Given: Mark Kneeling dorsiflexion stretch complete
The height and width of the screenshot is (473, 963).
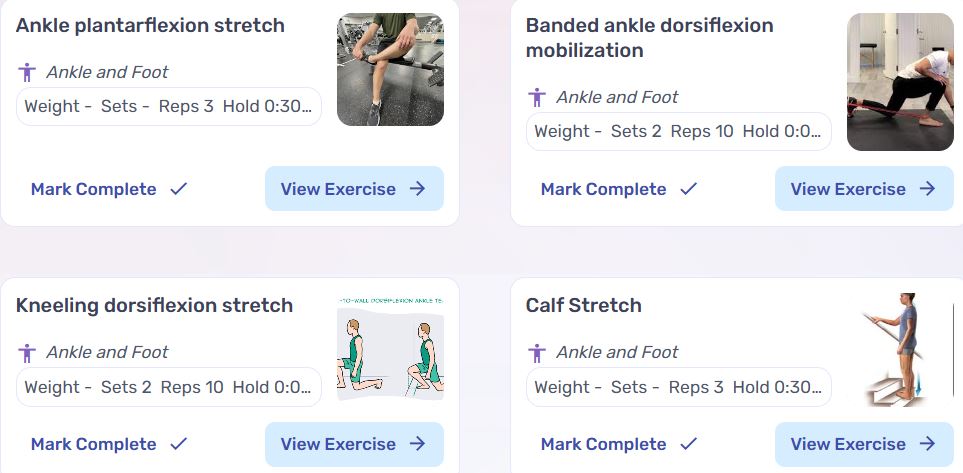Looking at the screenshot, I should point(109,444).
